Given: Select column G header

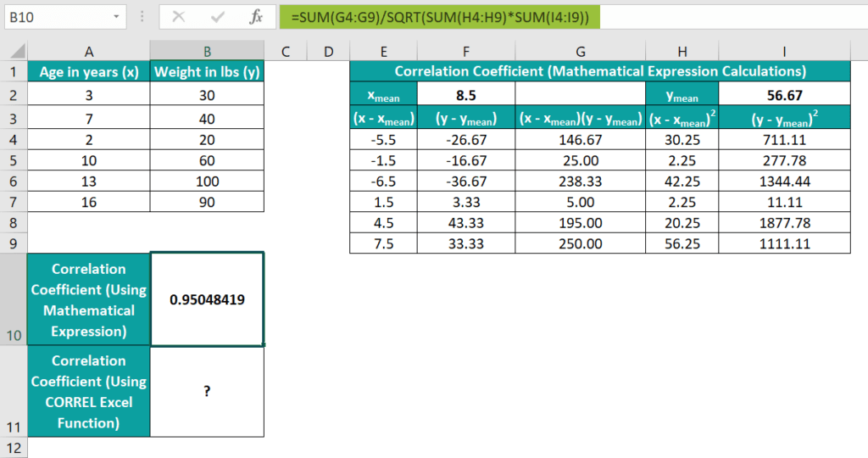Looking at the screenshot, I should coord(580,52).
